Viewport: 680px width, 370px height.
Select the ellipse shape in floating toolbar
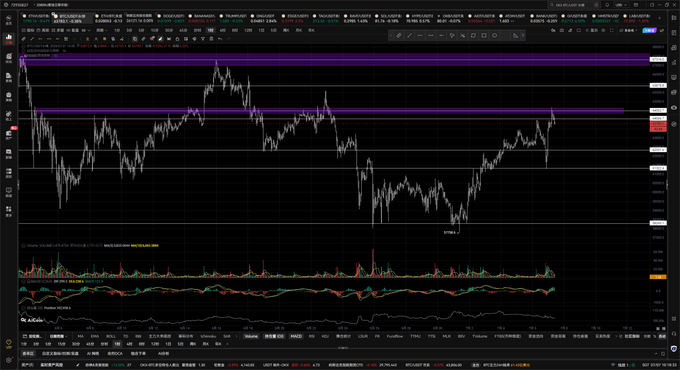click(494, 35)
